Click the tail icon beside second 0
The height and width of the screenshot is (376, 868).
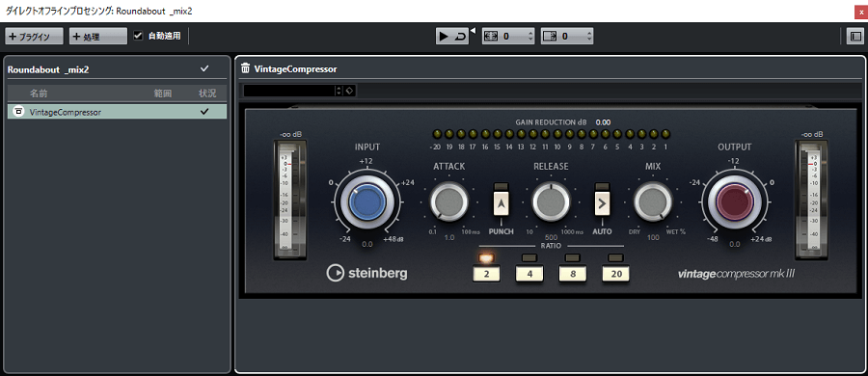click(x=550, y=37)
